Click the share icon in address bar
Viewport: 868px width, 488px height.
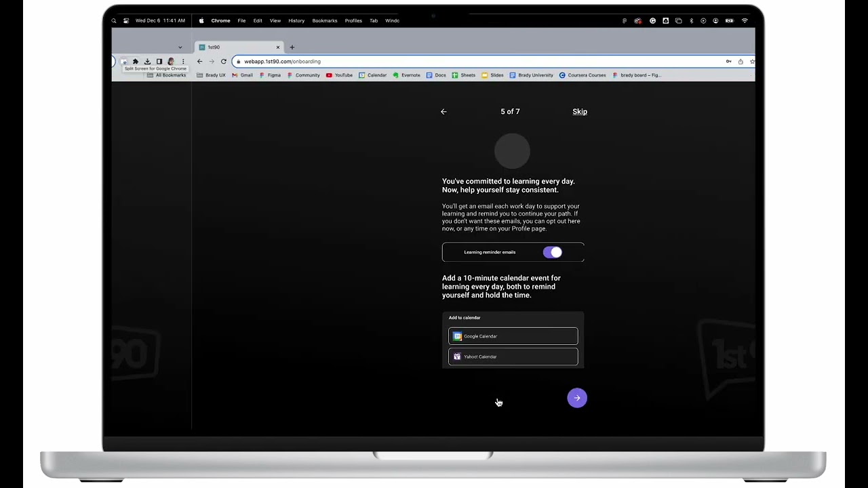tap(741, 62)
